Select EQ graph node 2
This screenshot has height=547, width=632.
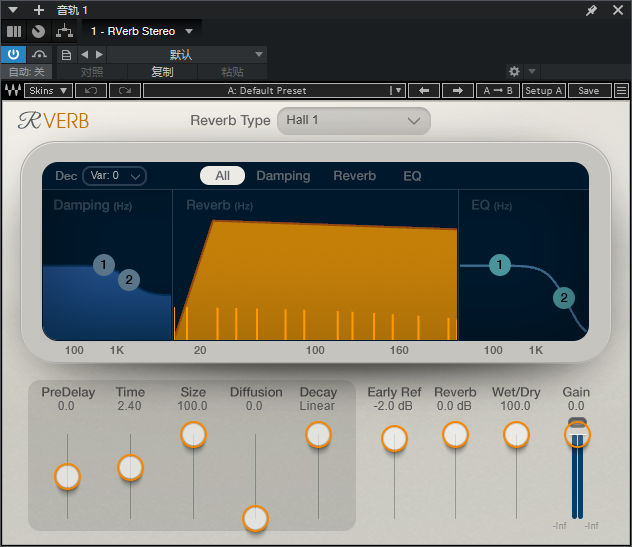tap(564, 298)
